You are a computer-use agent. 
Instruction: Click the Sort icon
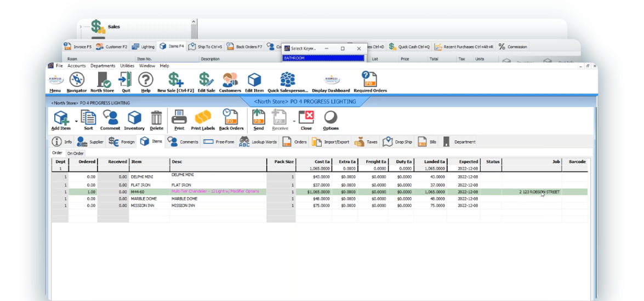pos(88,120)
